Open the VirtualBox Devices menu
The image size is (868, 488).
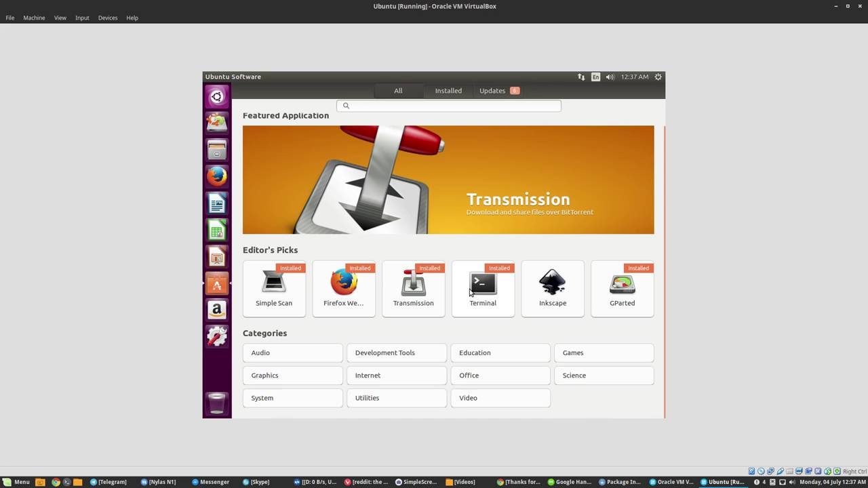(x=108, y=18)
